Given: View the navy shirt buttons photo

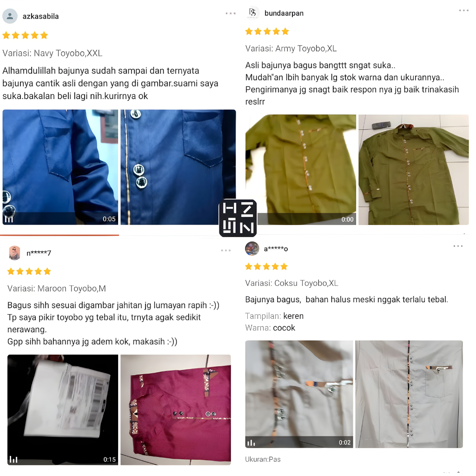Looking at the screenshot, I should click(178, 167).
